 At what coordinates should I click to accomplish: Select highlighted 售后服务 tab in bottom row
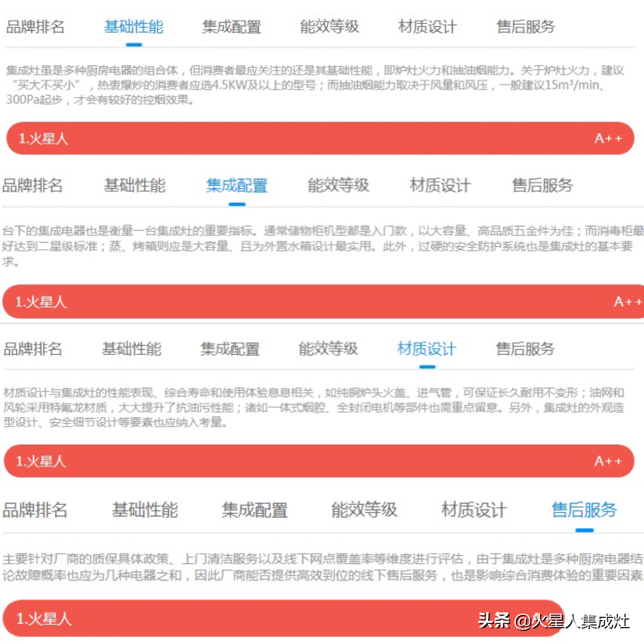[x=584, y=510]
